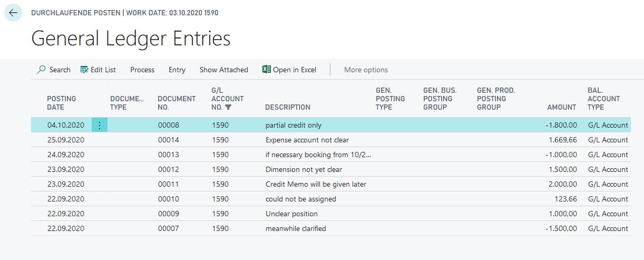Image resolution: width=644 pixels, height=260 pixels.
Task: Open the row options three-dot menu
Action: pos(100,125)
